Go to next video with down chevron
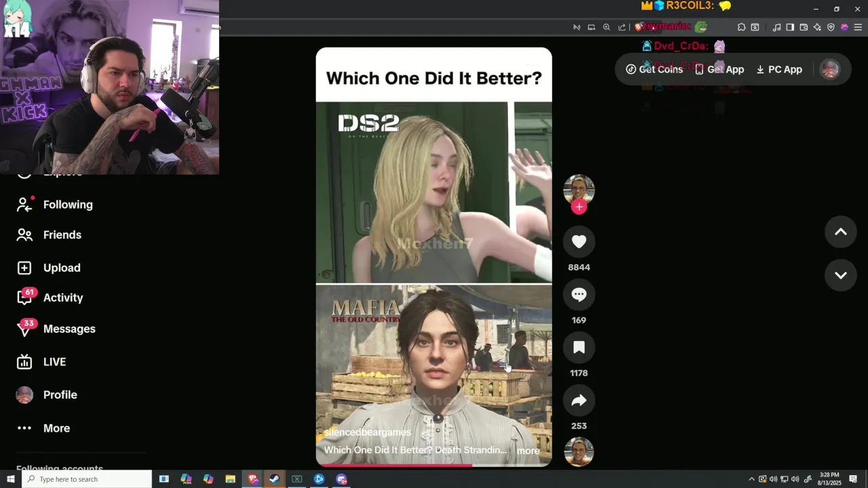The image size is (868, 488). pos(840,275)
